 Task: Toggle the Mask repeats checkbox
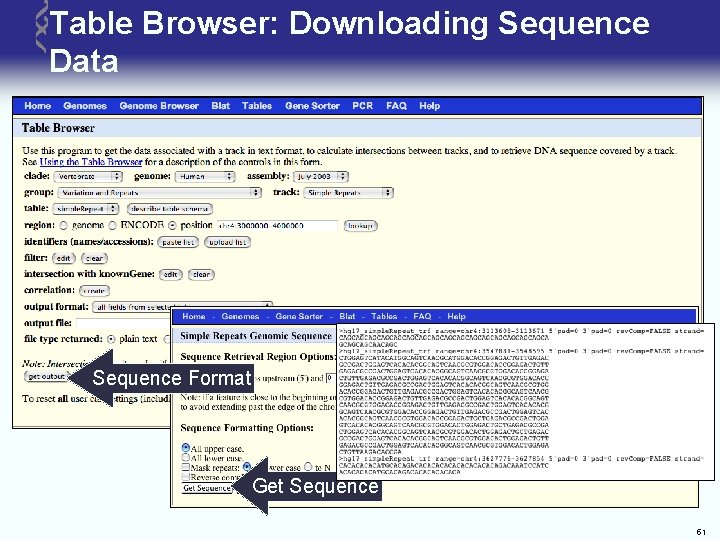tap(186, 467)
